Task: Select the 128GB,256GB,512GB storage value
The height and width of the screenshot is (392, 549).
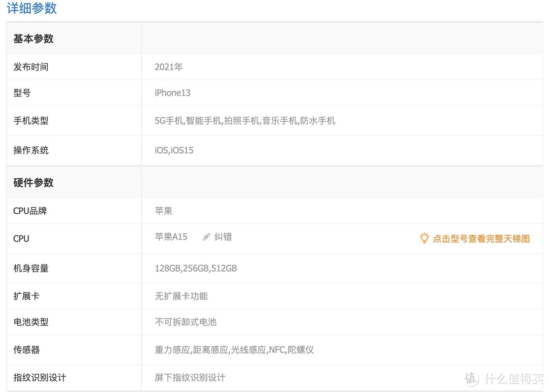Action: point(196,268)
